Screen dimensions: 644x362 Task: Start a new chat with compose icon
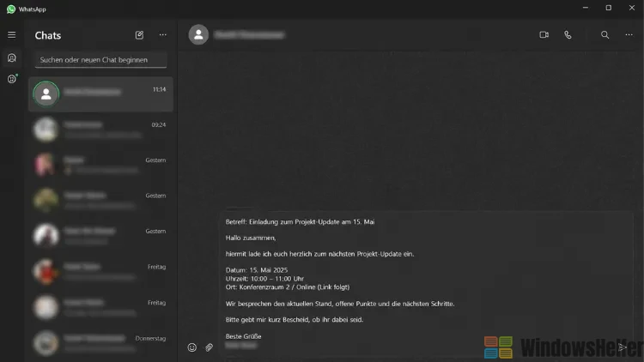(139, 35)
